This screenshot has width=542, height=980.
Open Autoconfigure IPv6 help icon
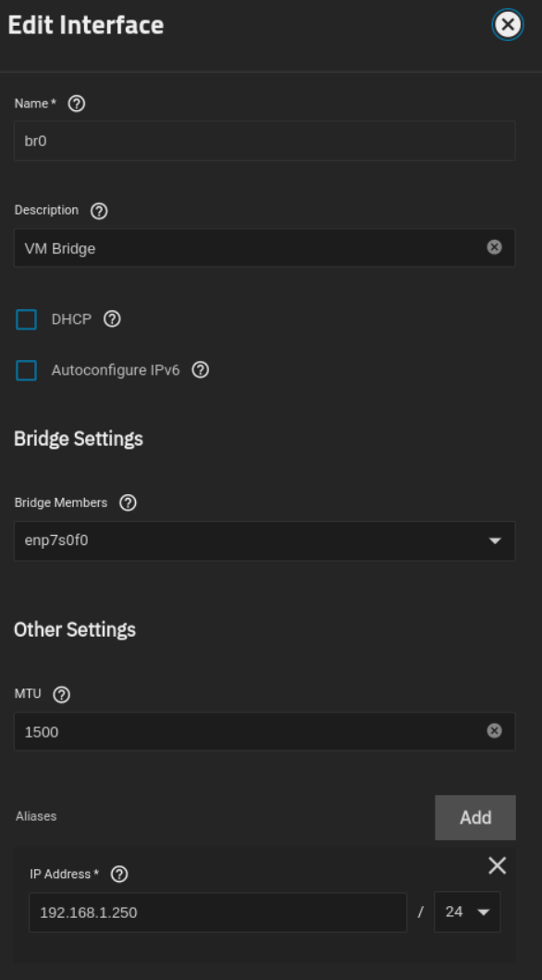pos(200,371)
